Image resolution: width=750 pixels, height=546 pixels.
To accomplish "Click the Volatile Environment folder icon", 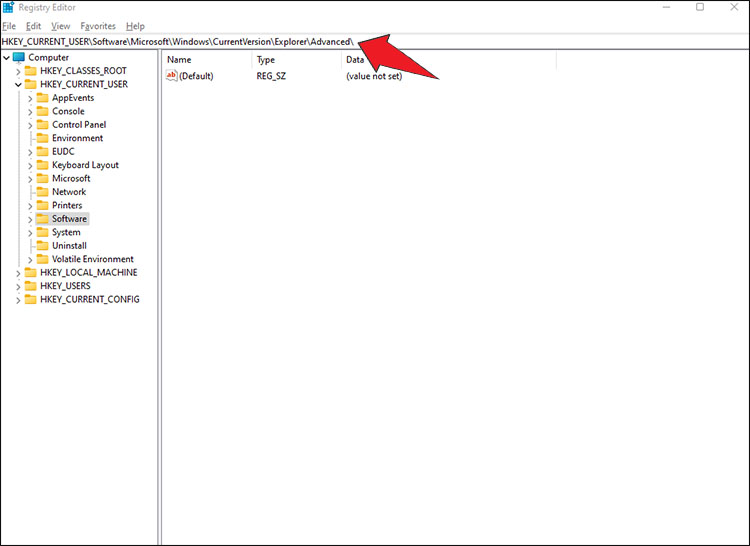I will (x=43, y=259).
